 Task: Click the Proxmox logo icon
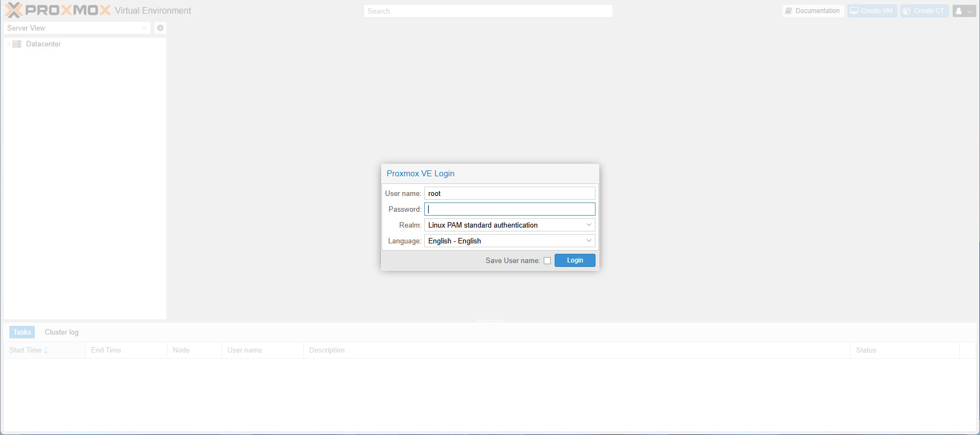coord(14,10)
